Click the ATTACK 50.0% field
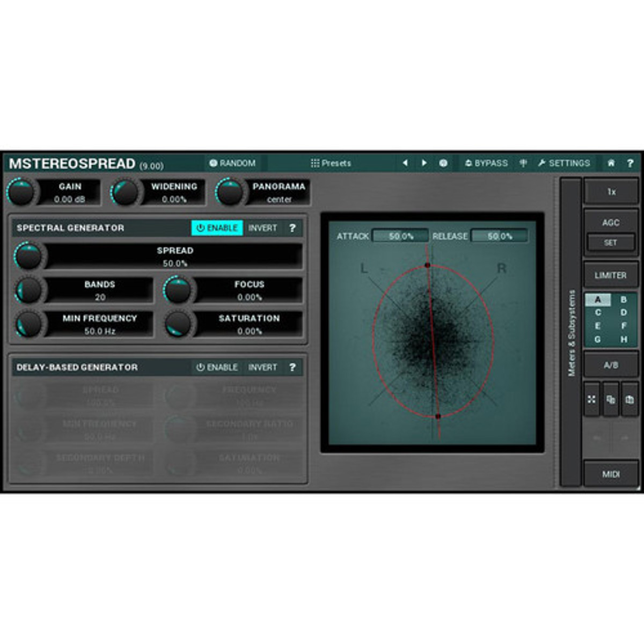Viewport: 644px width, 644px height. (401, 236)
